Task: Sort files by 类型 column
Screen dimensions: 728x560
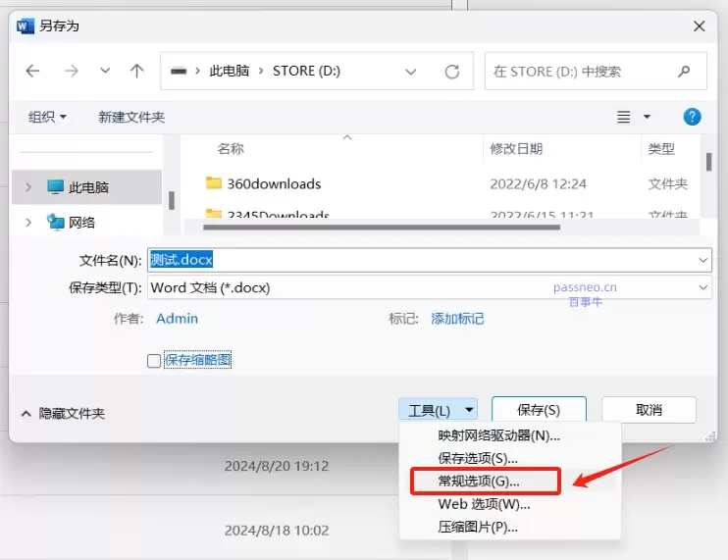Action: 661,149
